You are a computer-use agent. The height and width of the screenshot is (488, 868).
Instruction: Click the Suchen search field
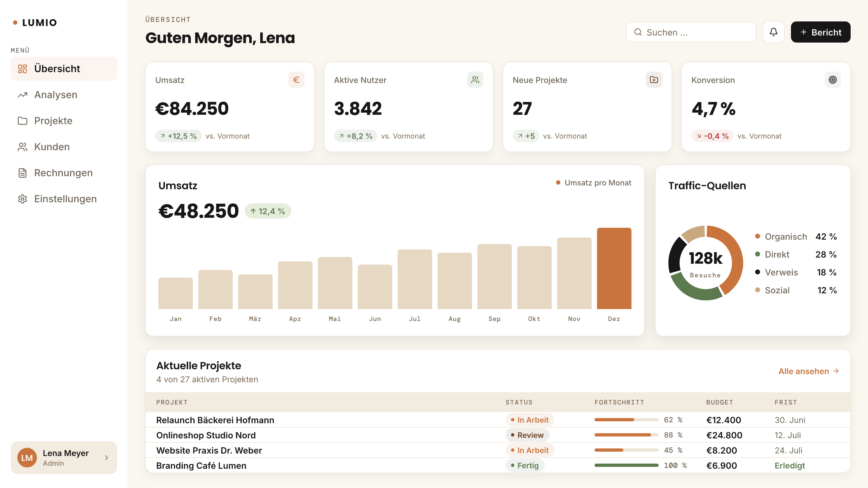691,32
